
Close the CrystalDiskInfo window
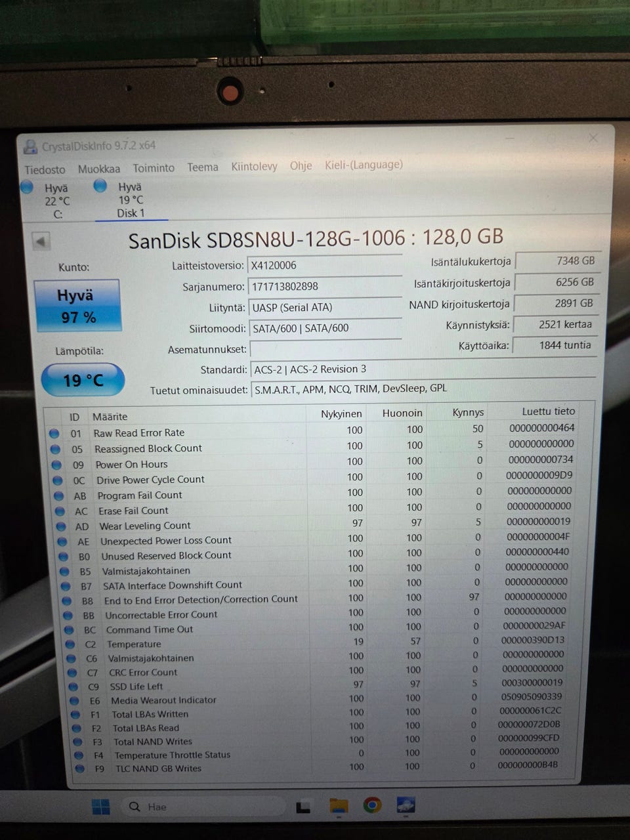click(x=593, y=138)
